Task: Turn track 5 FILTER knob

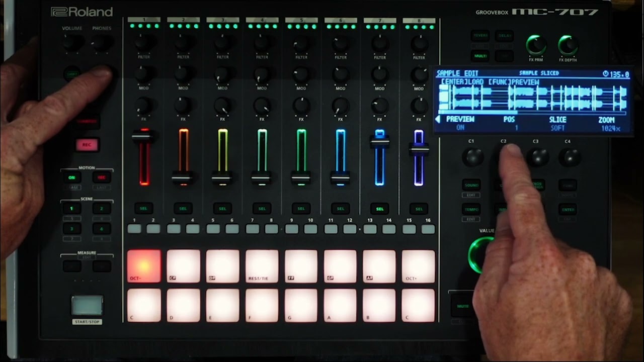Action: (x=301, y=44)
